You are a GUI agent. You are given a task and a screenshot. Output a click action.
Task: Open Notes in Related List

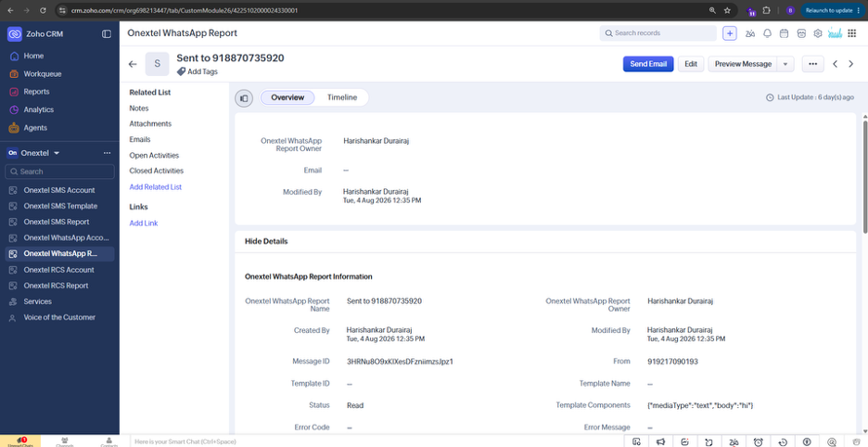139,109
